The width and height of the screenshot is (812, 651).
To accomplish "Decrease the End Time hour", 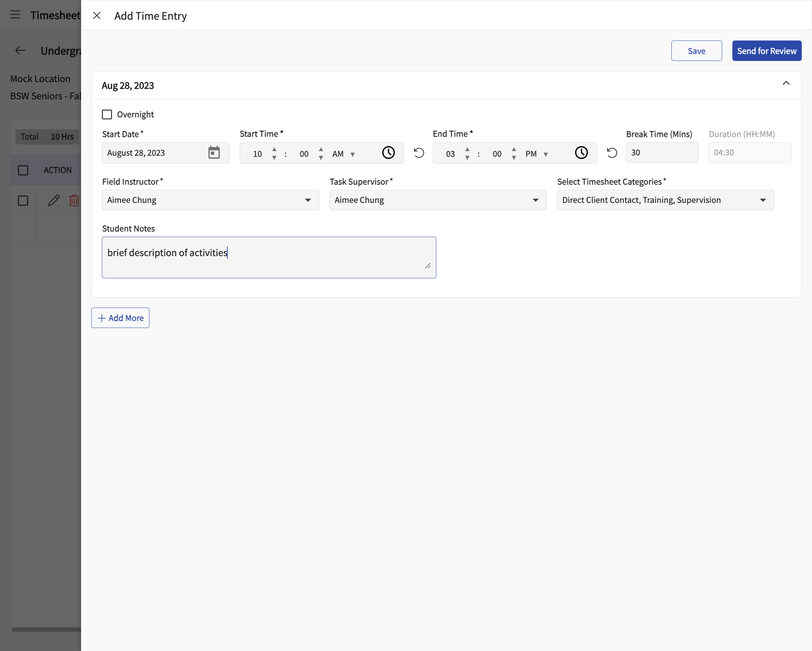I will pos(467,158).
